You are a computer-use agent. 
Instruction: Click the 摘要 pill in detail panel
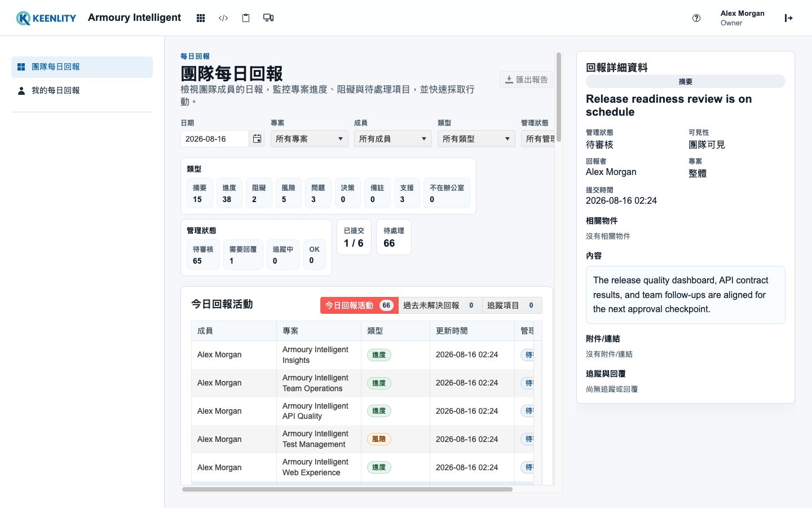[686, 81]
